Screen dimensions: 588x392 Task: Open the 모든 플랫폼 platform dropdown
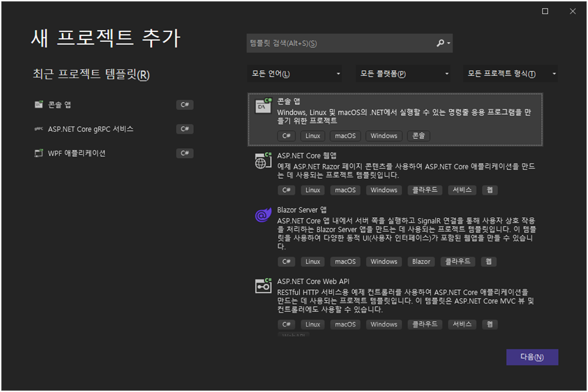403,73
